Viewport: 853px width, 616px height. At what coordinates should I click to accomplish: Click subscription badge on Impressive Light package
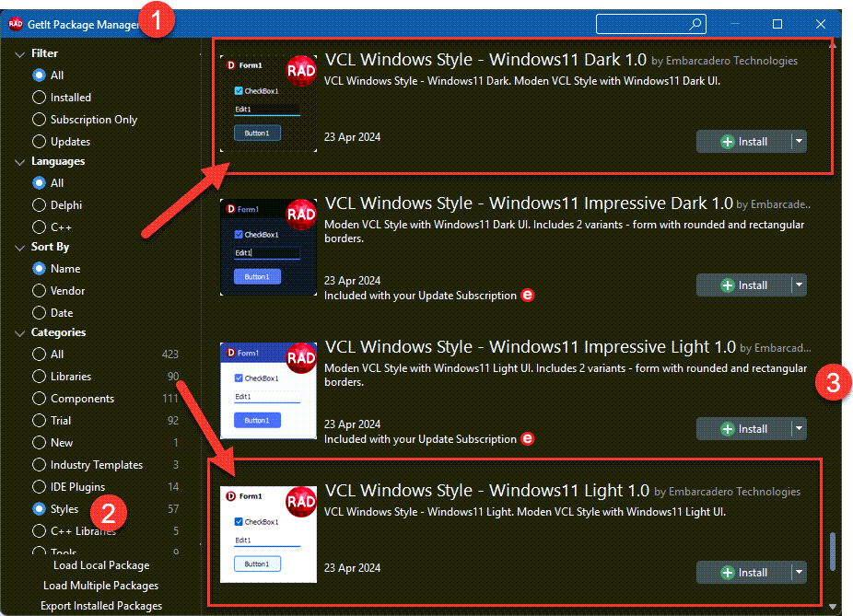527,439
